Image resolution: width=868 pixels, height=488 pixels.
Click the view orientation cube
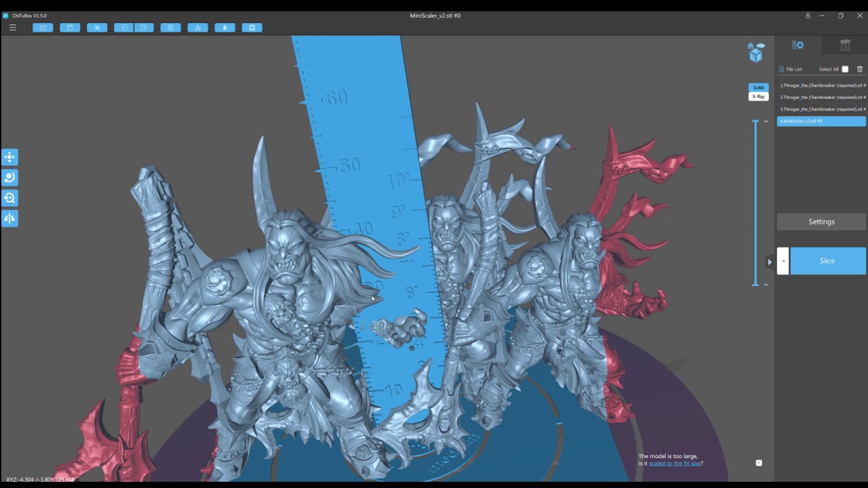point(756,56)
